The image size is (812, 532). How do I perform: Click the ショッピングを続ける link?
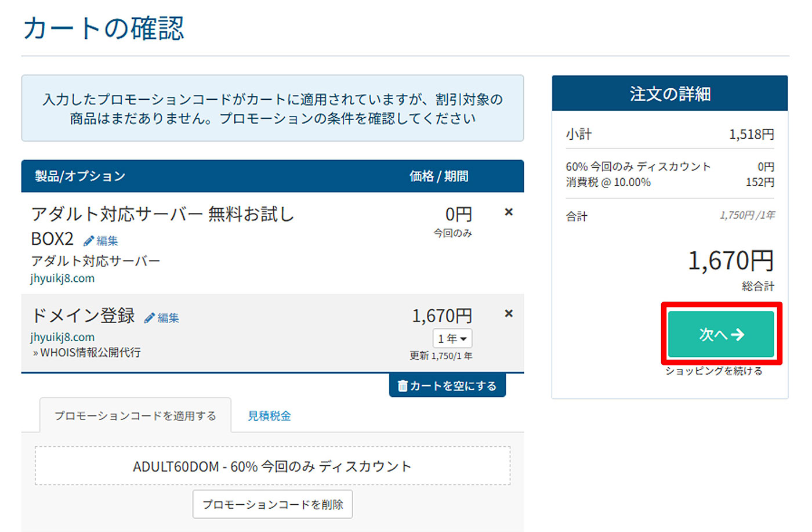click(x=713, y=371)
